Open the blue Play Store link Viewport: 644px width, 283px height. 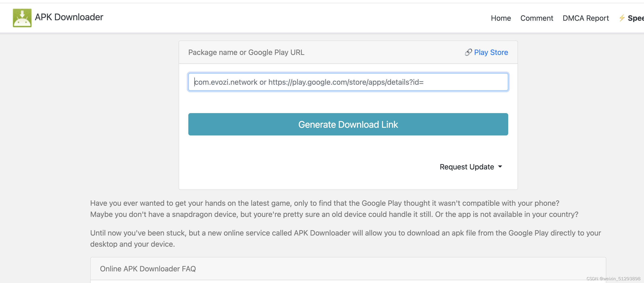[x=491, y=52]
